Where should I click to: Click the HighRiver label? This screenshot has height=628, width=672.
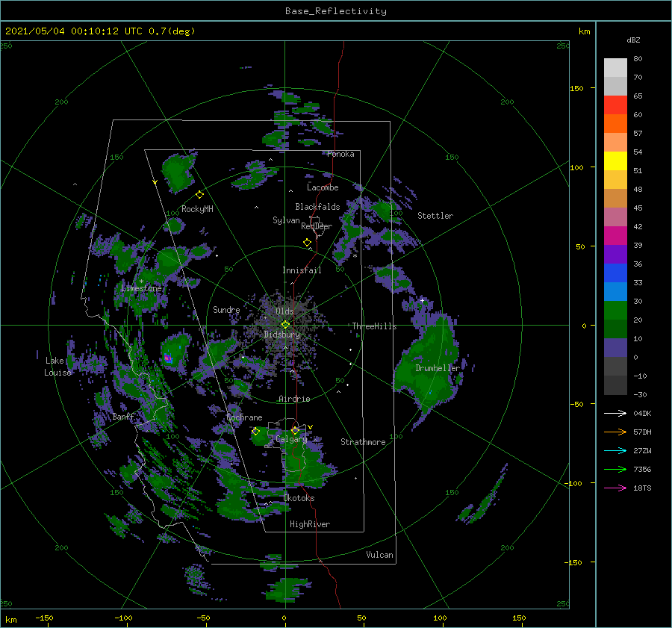click(x=310, y=524)
